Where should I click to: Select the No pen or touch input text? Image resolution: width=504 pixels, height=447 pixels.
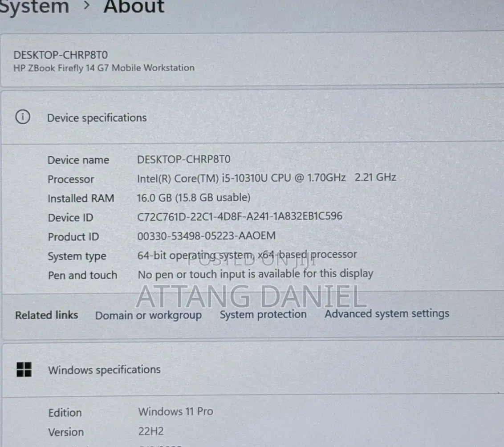click(255, 274)
